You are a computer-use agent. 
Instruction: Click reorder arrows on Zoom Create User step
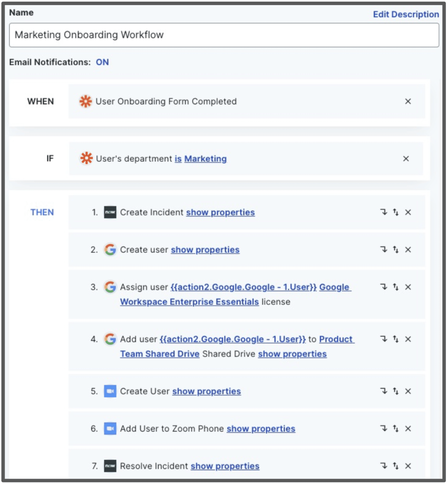pos(396,391)
